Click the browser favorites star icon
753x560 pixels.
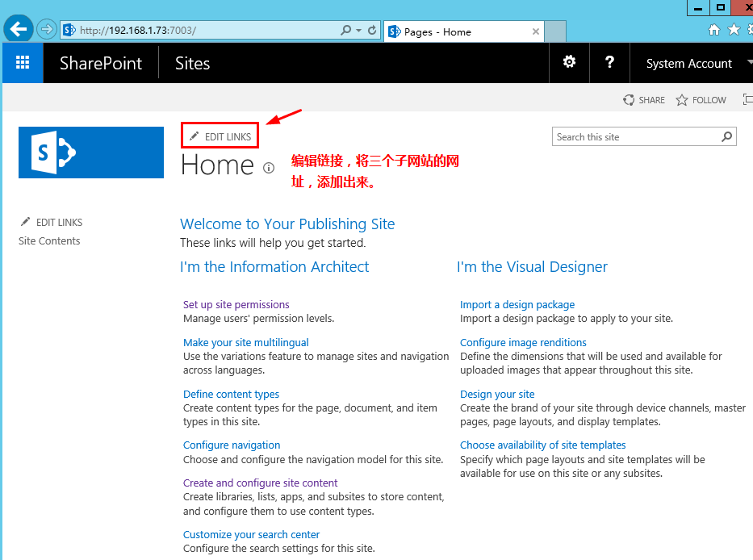click(734, 30)
